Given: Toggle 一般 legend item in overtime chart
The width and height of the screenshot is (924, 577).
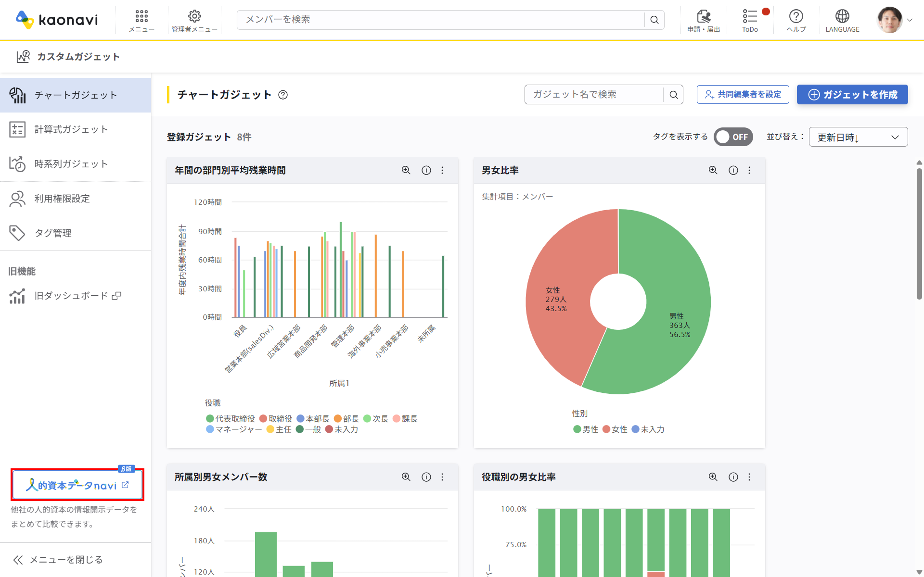Looking at the screenshot, I should [x=308, y=429].
